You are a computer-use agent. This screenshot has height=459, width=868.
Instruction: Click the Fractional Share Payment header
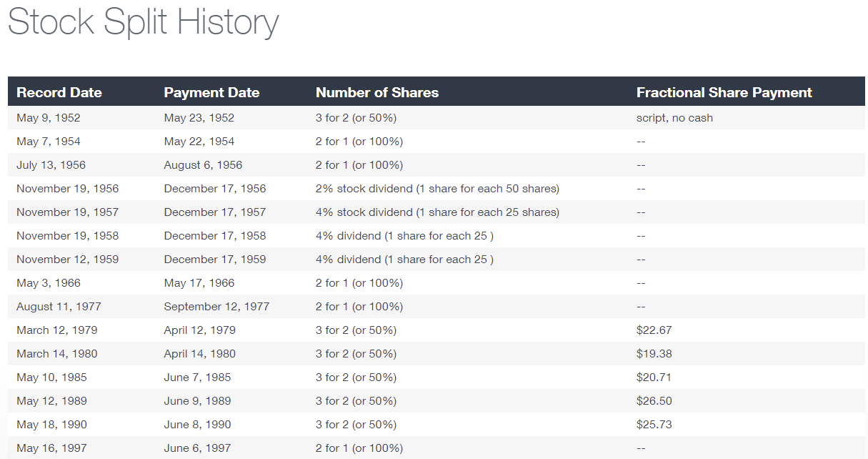(724, 92)
